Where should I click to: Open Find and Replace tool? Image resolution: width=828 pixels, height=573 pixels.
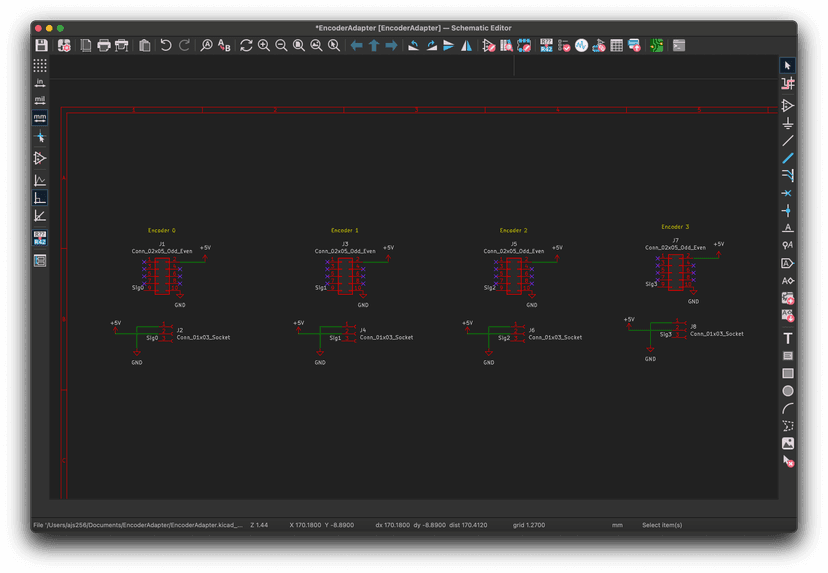coord(224,46)
